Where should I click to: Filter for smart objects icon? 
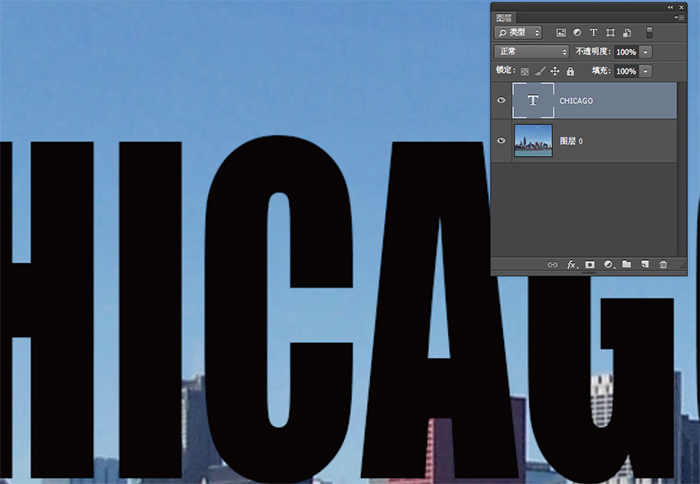[627, 33]
